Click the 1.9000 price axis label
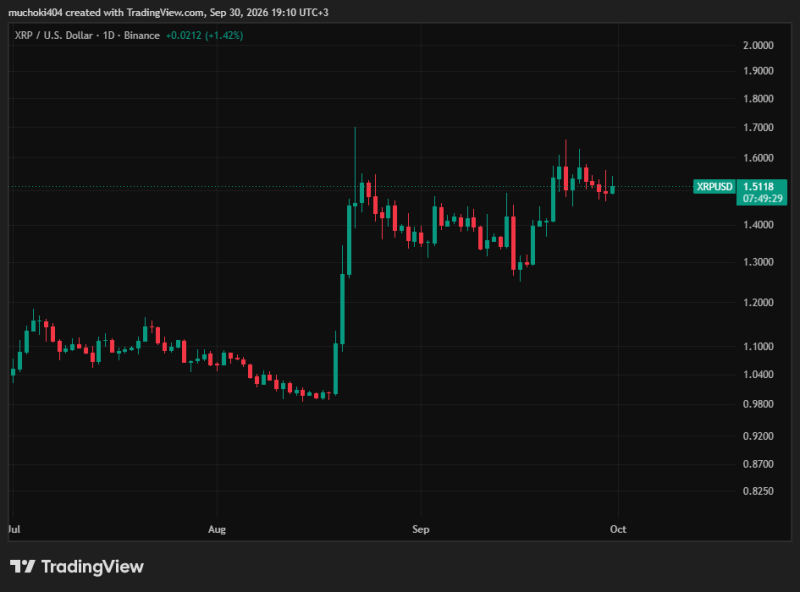 click(758, 71)
